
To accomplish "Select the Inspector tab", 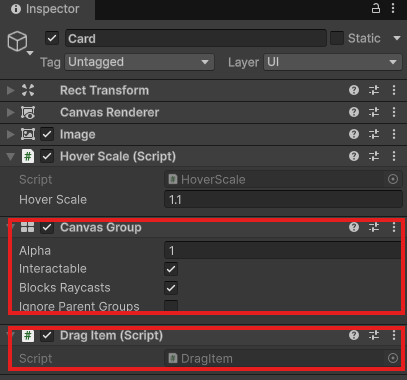I will (x=46, y=9).
